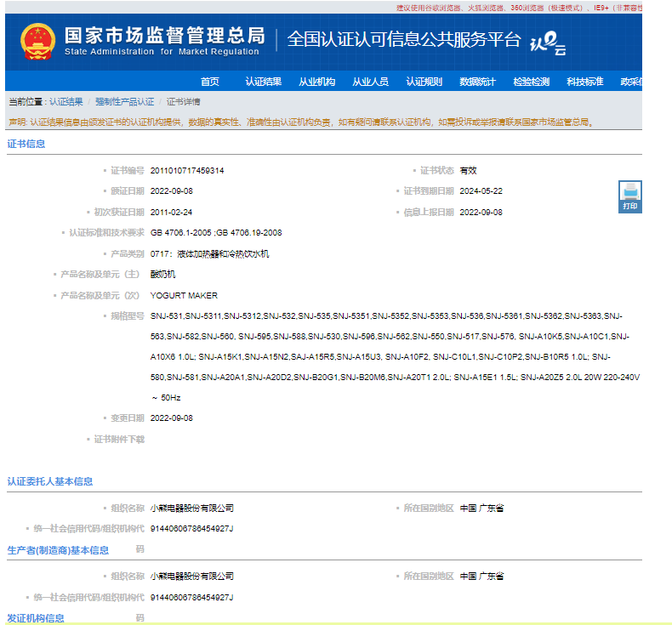672x625 pixels.
Task: Click the 认e云 logo
Action: coord(548,43)
